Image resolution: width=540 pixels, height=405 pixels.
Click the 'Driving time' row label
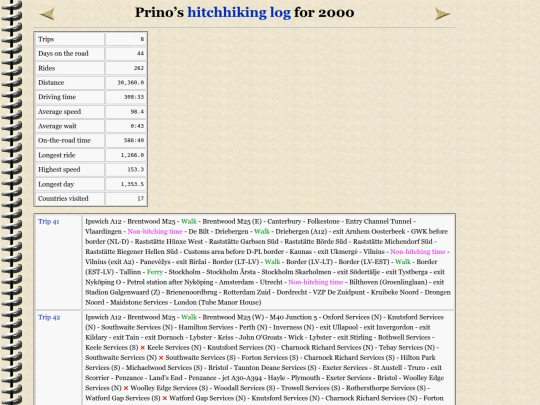tap(57, 97)
